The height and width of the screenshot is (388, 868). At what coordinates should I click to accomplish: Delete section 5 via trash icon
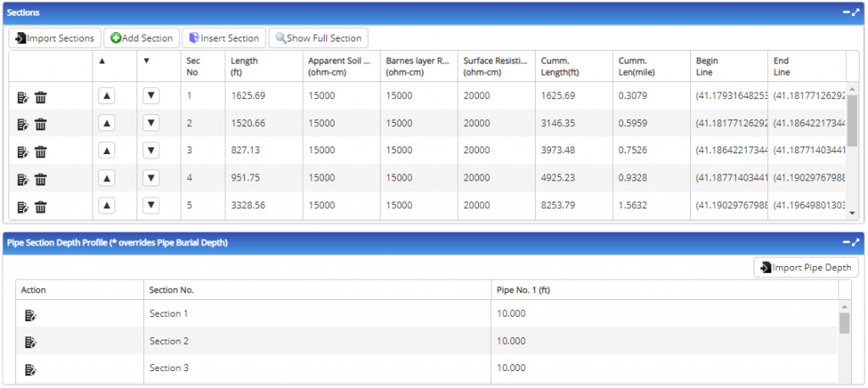coord(41,207)
